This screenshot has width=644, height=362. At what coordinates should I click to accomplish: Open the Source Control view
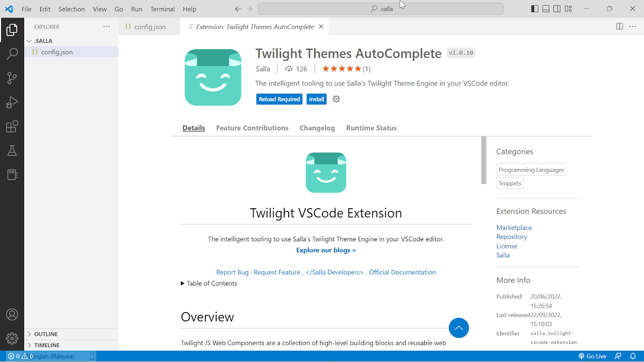pyautogui.click(x=12, y=78)
